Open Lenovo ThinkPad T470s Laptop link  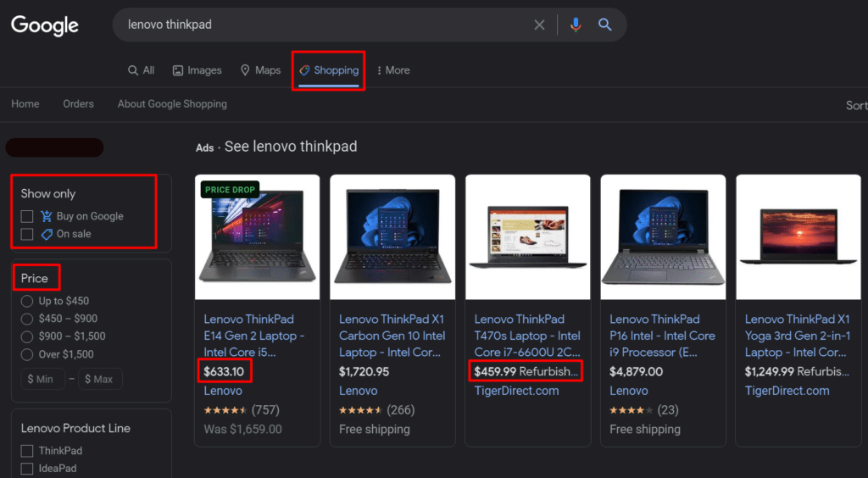click(527, 336)
